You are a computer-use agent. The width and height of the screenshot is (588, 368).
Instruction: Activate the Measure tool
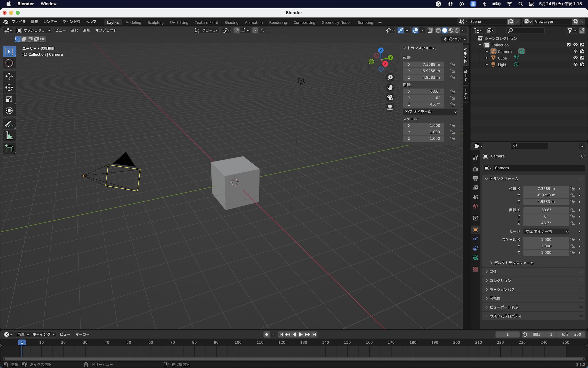(x=9, y=135)
